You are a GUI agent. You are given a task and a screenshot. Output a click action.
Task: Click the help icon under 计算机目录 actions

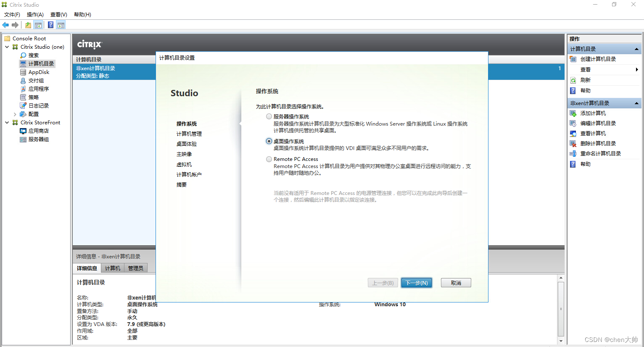point(573,91)
